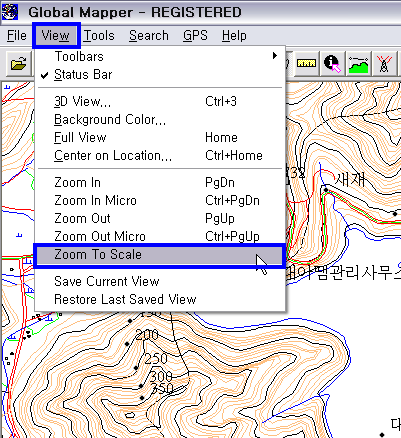Open the File menu

pyautogui.click(x=17, y=35)
